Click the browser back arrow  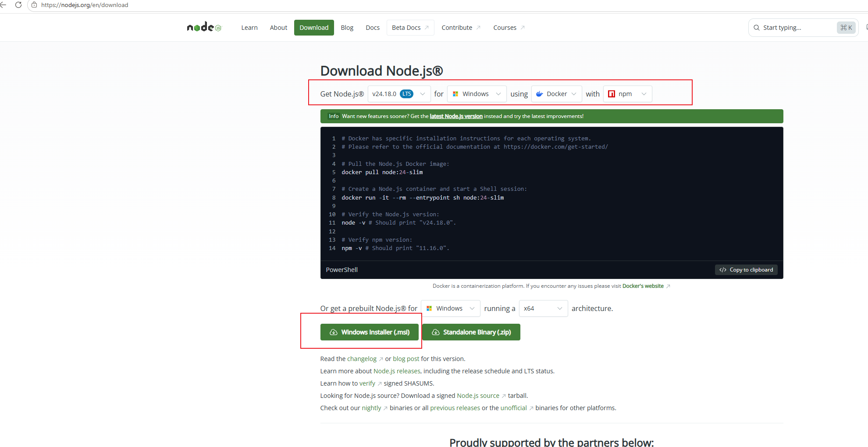point(3,5)
